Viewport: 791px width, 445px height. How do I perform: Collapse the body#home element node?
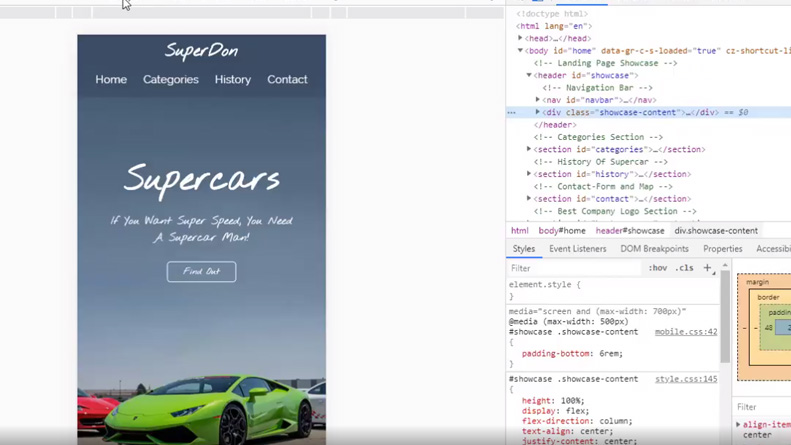point(520,50)
